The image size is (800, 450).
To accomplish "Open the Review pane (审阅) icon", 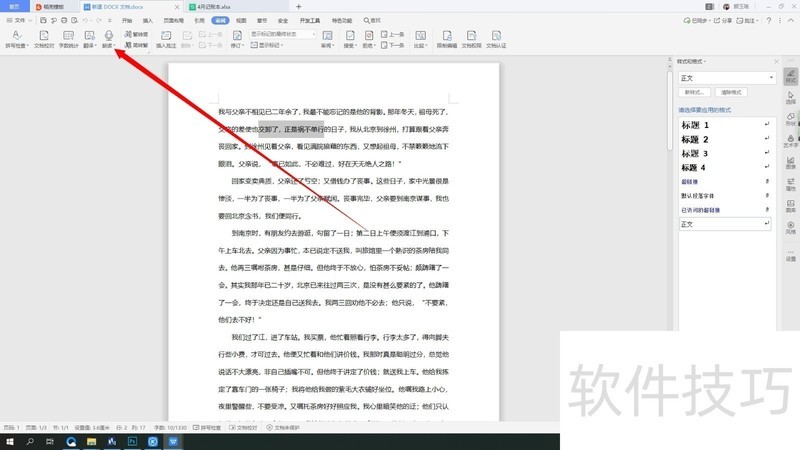I will coord(327,36).
